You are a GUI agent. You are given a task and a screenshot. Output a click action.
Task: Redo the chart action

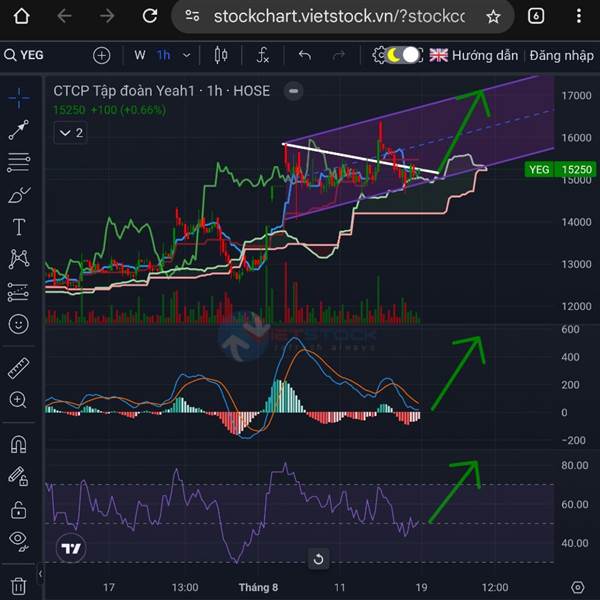tap(339, 55)
